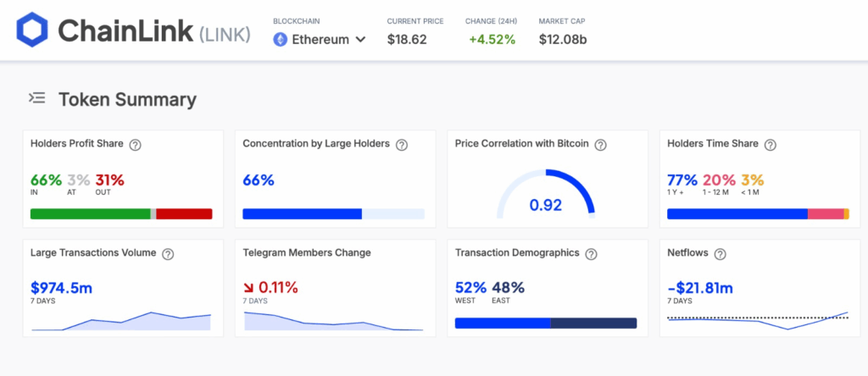Image resolution: width=868 pixels, height=376 pixels.
Task: Open the Ethereum blockchain dropdown chevron
Action: point(360,40)
